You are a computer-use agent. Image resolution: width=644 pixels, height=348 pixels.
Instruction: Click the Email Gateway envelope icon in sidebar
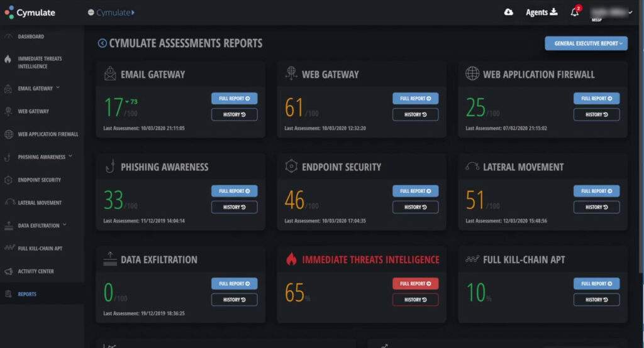tap(8, 88)
